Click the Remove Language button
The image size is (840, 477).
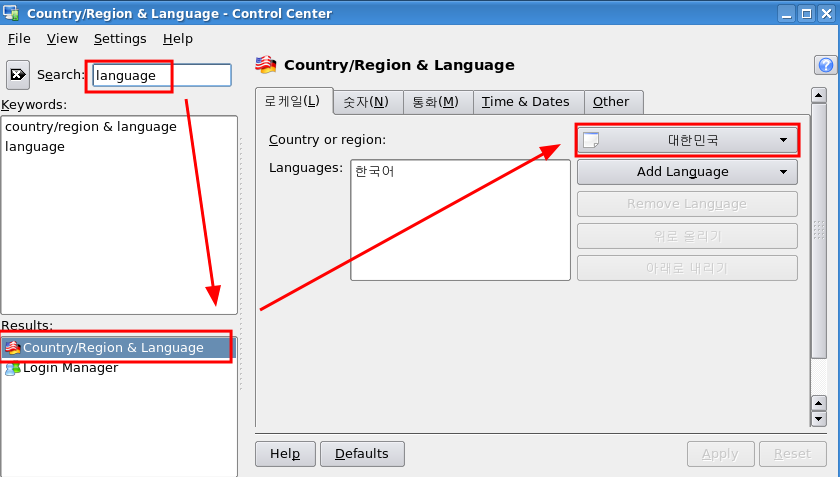point(687,204)
